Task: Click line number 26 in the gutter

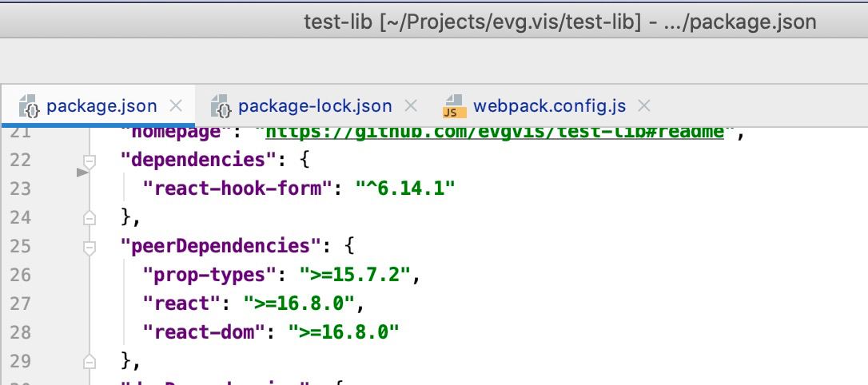Action: pos(20,275)
